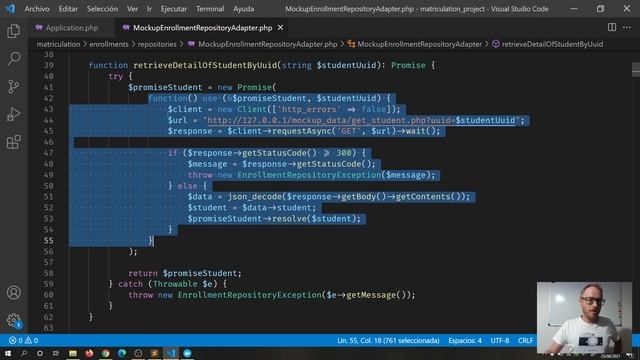Split the editor to the right
The image size is (640, 360).
(x=612, y=27)
